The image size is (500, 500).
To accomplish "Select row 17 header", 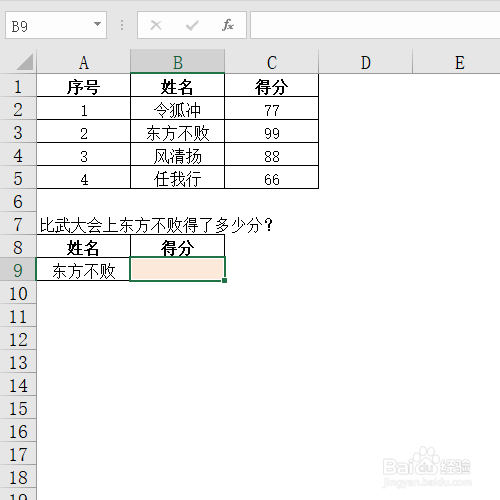I will [18, 454].
